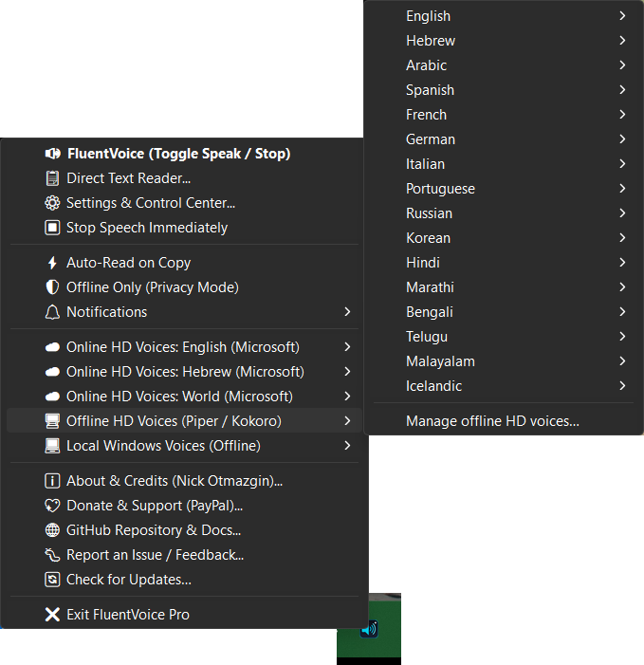644x665 pixels.
Task: Open GitHub Repository & Docs
Action: coord(184,530)
